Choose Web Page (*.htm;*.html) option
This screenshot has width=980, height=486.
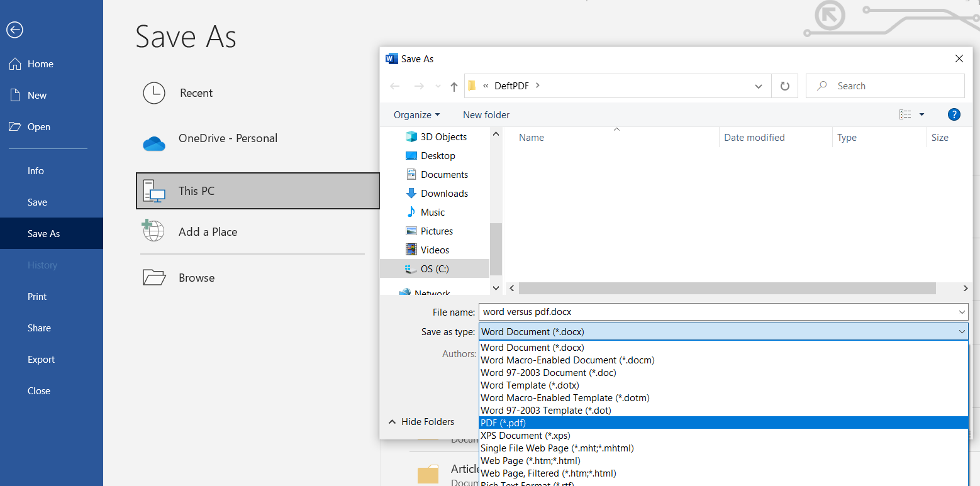tap(723, 461)
